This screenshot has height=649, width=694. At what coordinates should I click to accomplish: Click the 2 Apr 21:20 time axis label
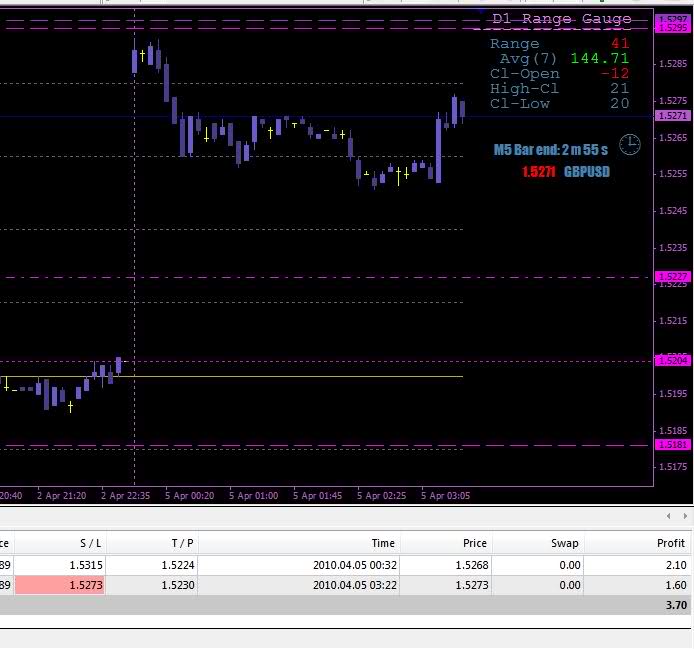[62, 496]
